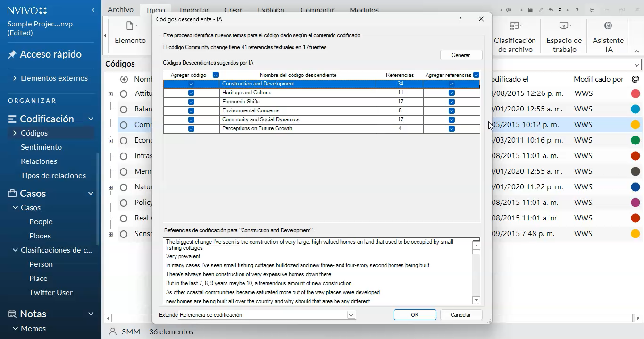This screenshot has height=339, width=644.
Task: Click the undo arrow icon
Action: [x=551, y=10]
